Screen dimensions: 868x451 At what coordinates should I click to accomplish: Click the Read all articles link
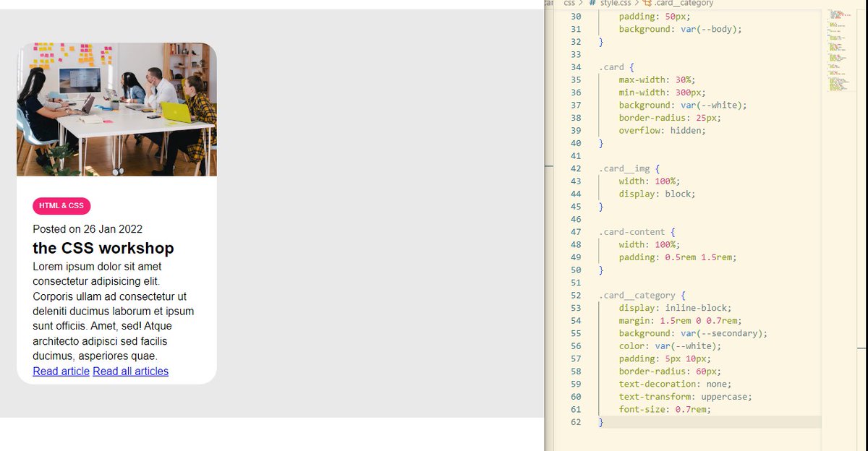[130, 371]
